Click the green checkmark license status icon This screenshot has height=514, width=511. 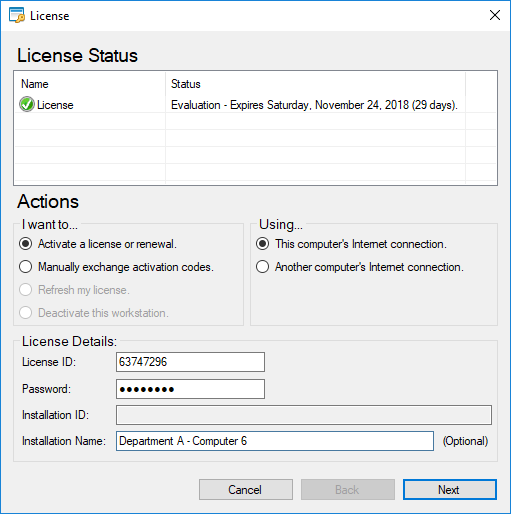[x=27, y=104]
